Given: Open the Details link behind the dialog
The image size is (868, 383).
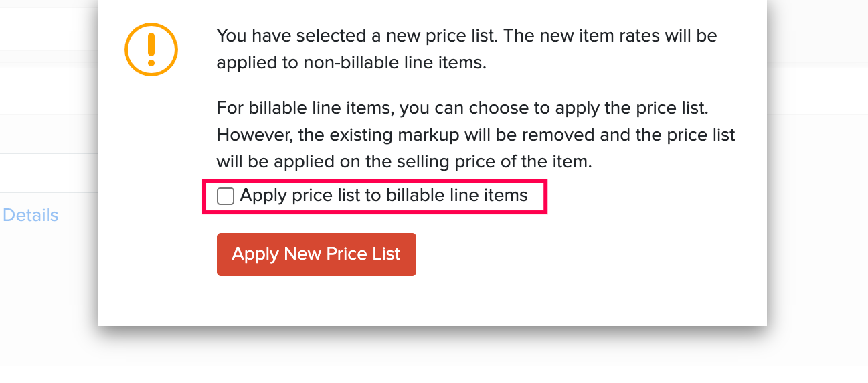Looking at the screenshot, I should click(x=31, y=215).
